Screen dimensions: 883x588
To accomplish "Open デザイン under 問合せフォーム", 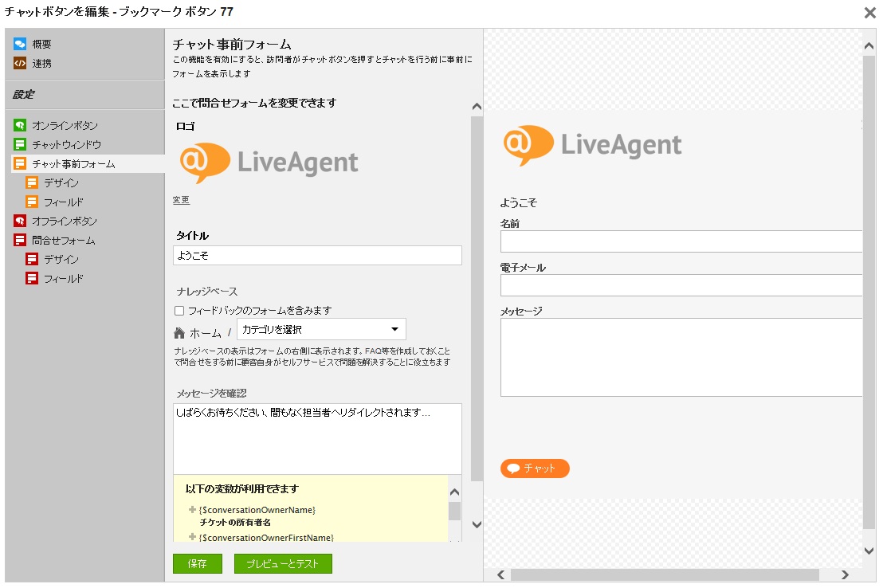I will coord(61,259).
